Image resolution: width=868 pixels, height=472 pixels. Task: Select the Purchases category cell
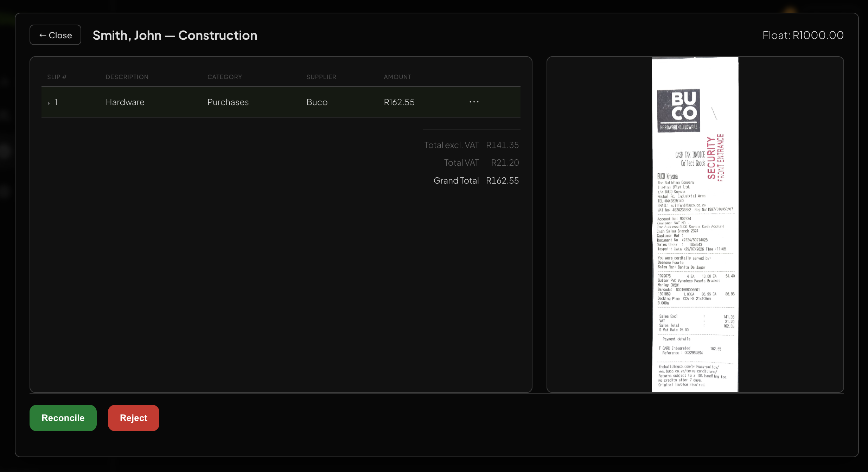point(228,102)
